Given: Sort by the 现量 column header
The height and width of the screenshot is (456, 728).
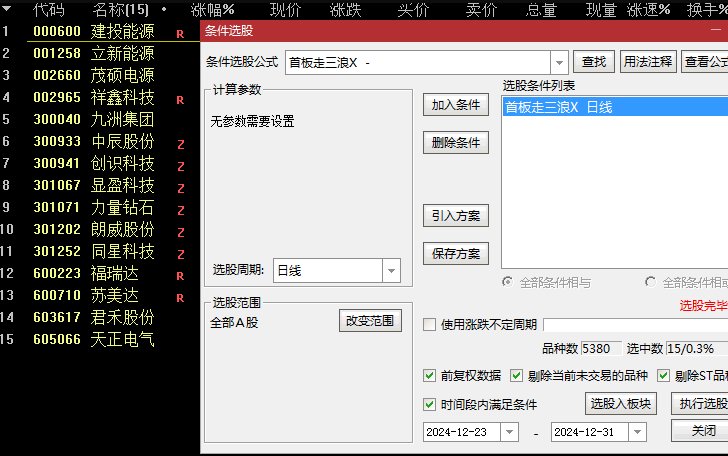Looking at the screenshot, I should [x=601, y=10].
